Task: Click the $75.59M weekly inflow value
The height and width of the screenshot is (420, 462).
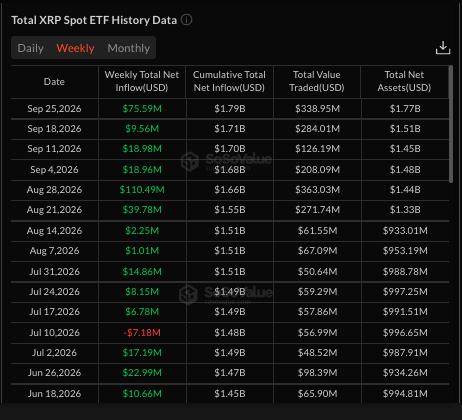Action: click(x=142, y=109)
